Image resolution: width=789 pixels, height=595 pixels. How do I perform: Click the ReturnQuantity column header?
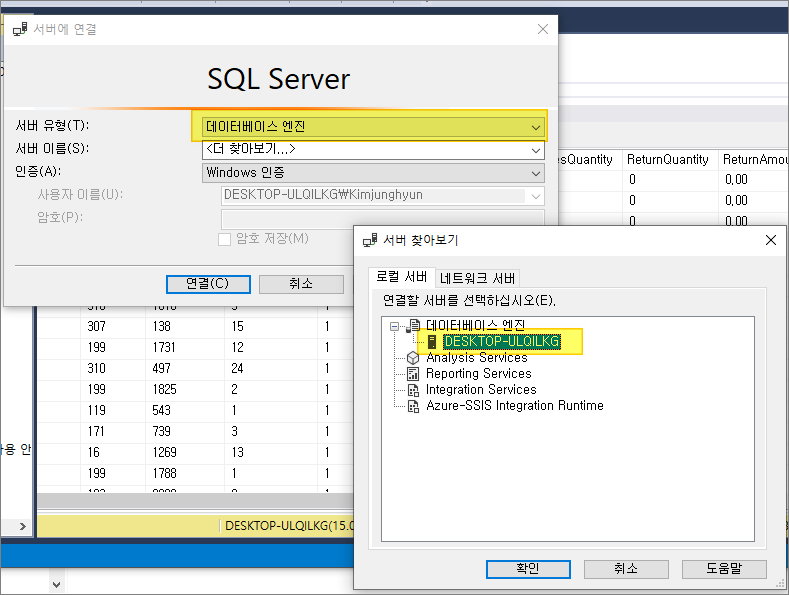point(670,160)
